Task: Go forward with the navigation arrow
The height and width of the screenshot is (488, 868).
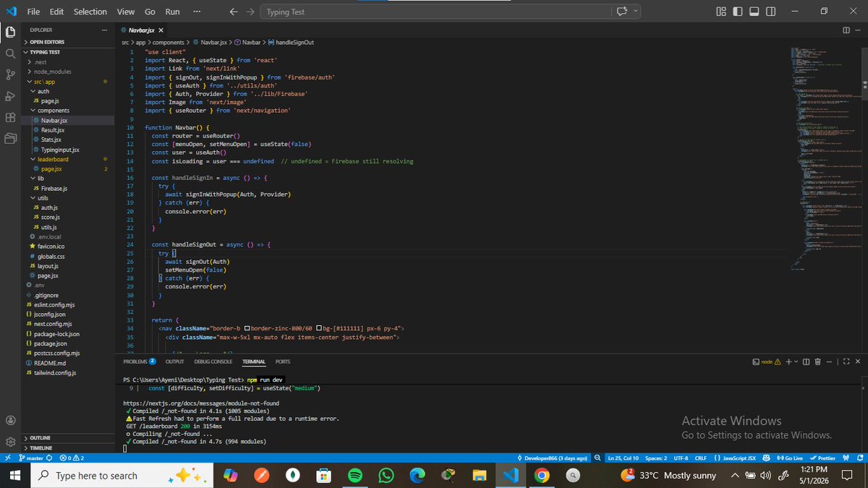Action: point(250,12)
